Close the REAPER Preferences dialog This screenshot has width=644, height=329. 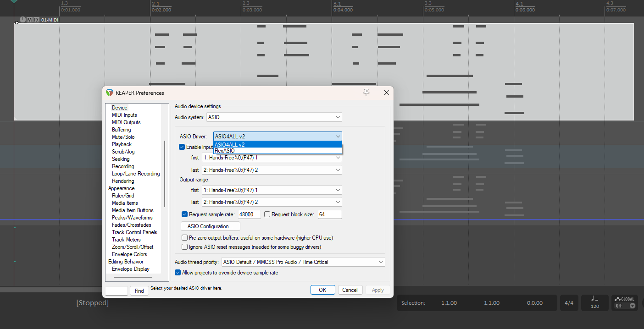click(x=386, y=93)
